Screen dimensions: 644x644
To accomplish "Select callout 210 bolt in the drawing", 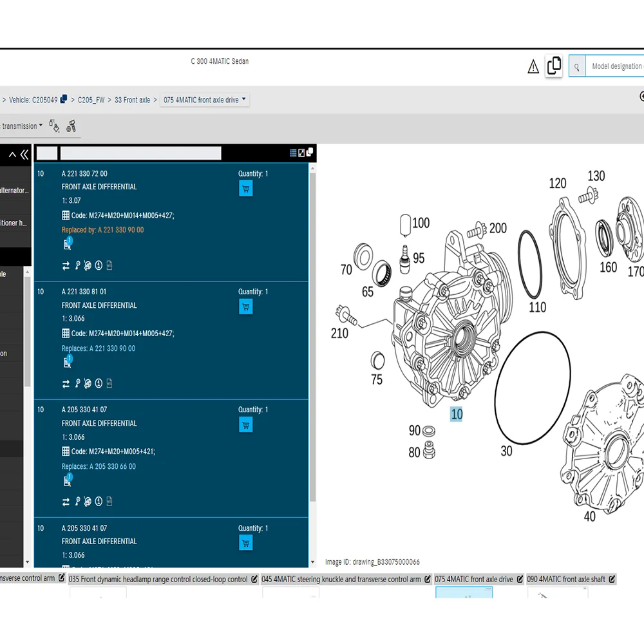I will click(x=339, y=333).
